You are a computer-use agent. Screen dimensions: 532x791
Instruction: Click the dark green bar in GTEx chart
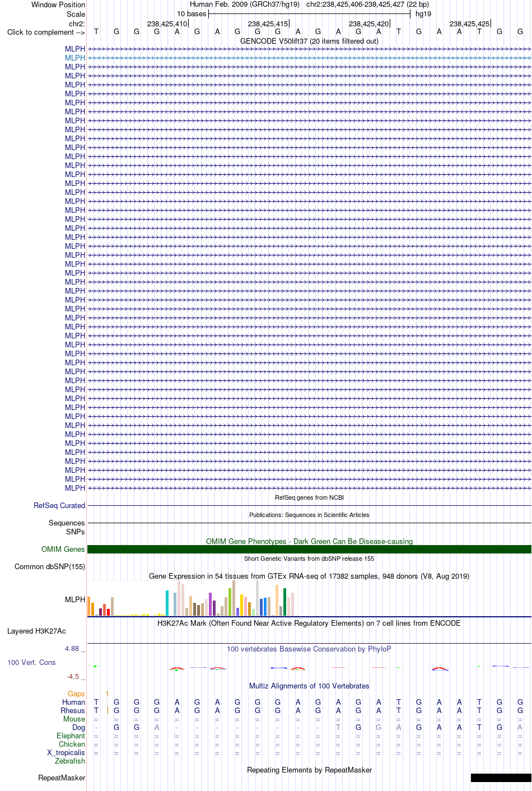284,602
